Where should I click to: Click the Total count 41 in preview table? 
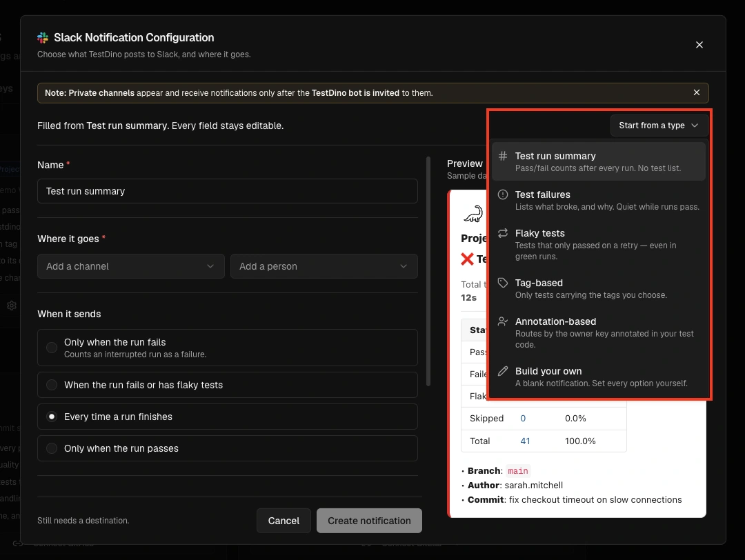(525, 441)
